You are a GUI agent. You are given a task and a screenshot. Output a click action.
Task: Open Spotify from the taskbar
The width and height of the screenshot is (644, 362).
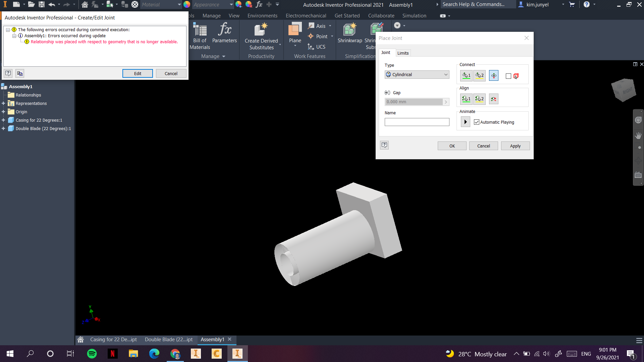click(x=92, y=354)
